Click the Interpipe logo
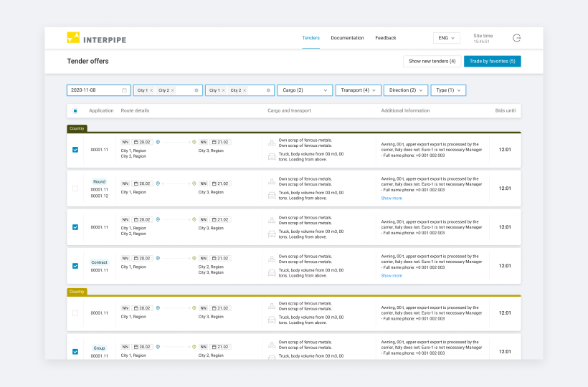Screen dimensions: 588x387 coord(96,38)
